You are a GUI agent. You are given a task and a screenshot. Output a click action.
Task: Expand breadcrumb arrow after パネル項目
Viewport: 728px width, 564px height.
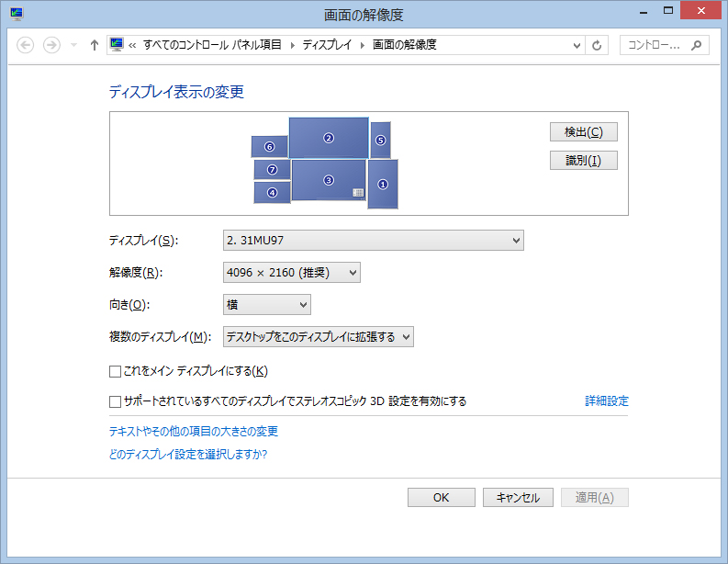pyautogui.click(x=293, y=45)
